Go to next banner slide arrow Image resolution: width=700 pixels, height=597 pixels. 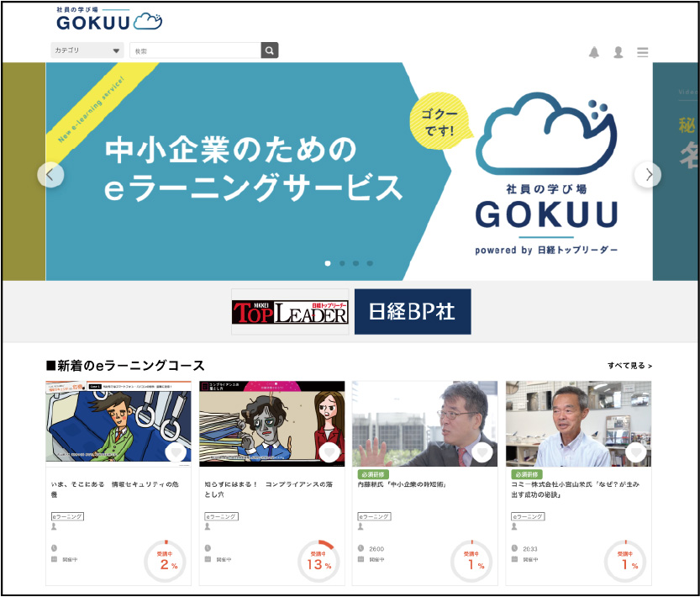point(648,175)
